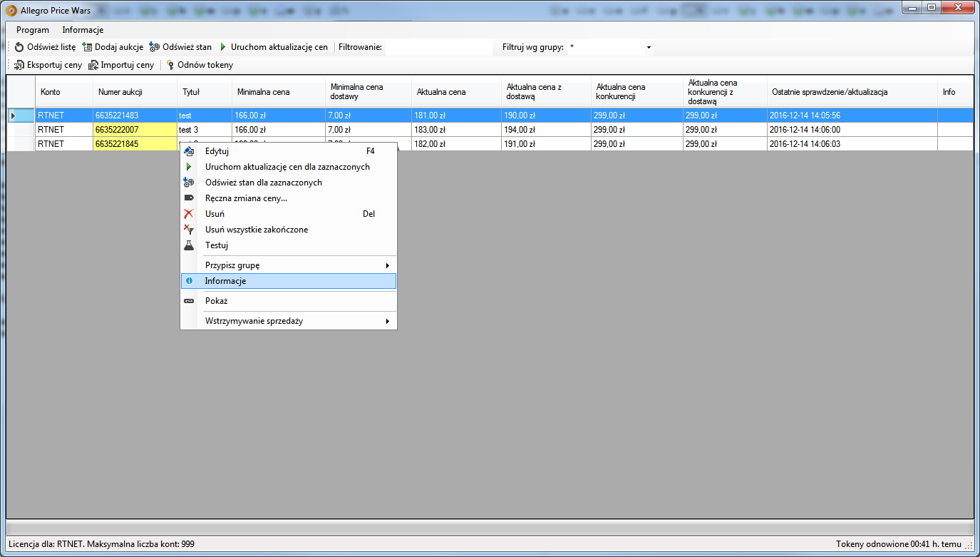Click Dodaj aukcje toolbar button
This screenshot has width=980, height=557.
point(113,47)
